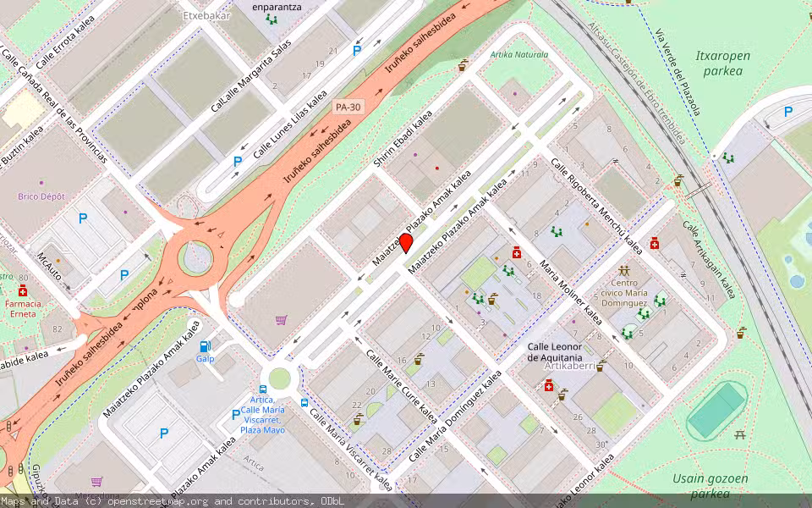The image size is (812, 508).
Task: Click the purple shopping cart near the roundabout
Action: [281, 320]
